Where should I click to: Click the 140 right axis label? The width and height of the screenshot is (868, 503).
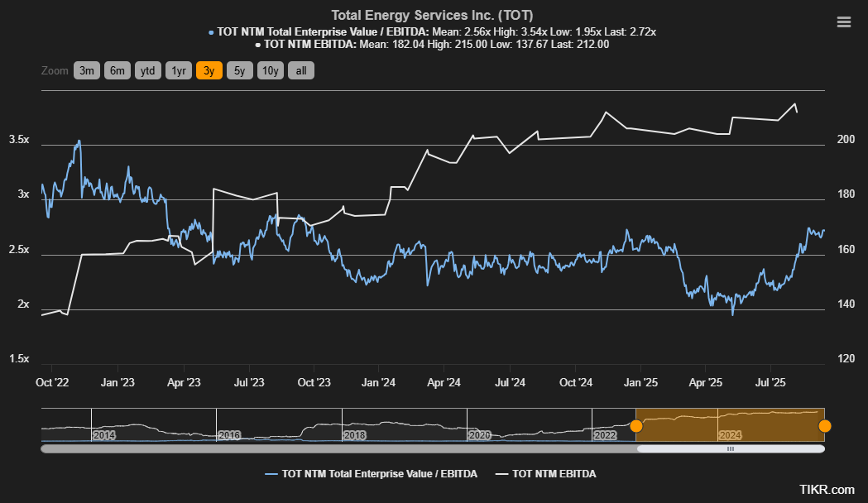846,304
